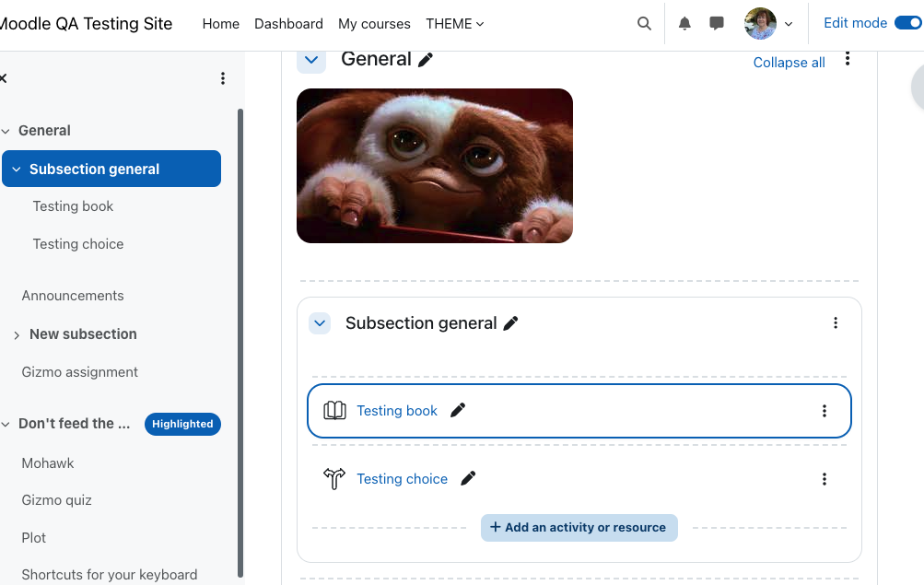Close the course index drawer
This screenshot has height=585, width=924.
(3, 78)
